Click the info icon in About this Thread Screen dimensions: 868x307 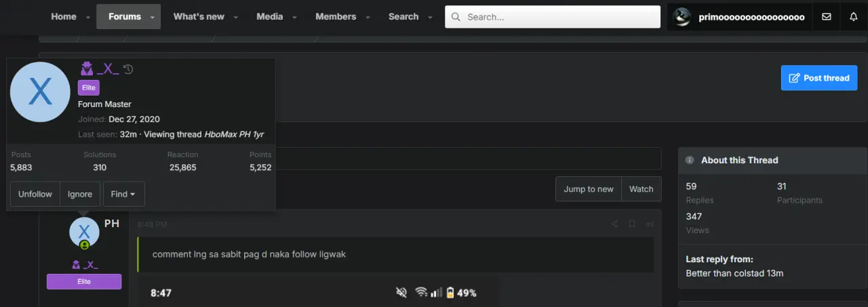click(x=690, y=161)
